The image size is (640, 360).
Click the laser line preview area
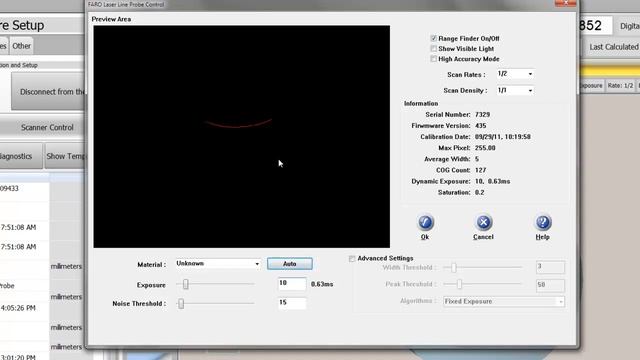pos(242,137)
